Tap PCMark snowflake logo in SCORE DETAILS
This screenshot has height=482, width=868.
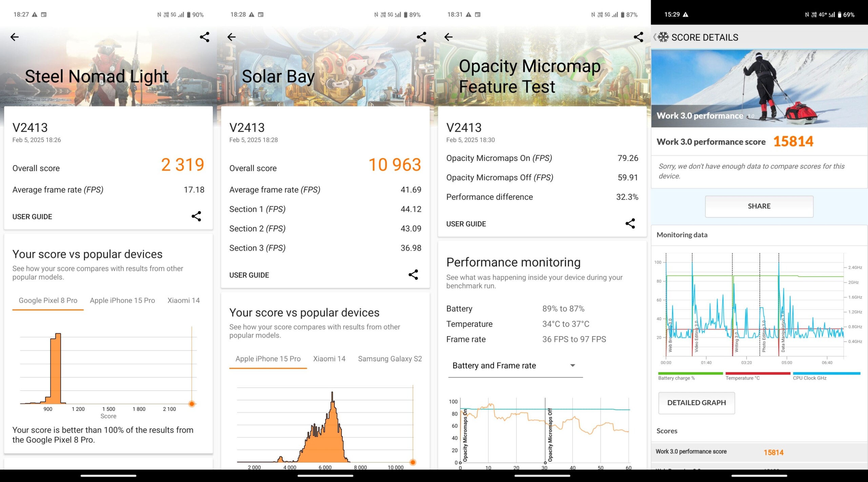[663, 37]
